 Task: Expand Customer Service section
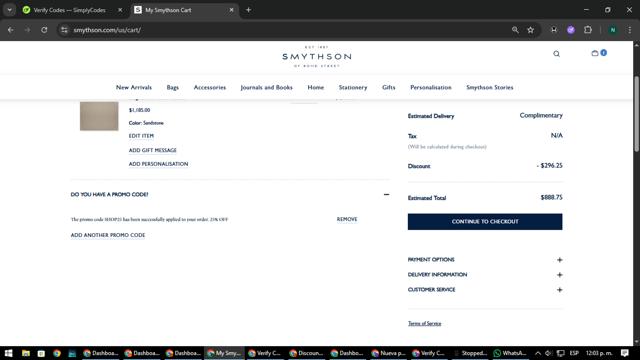(559, 290)
